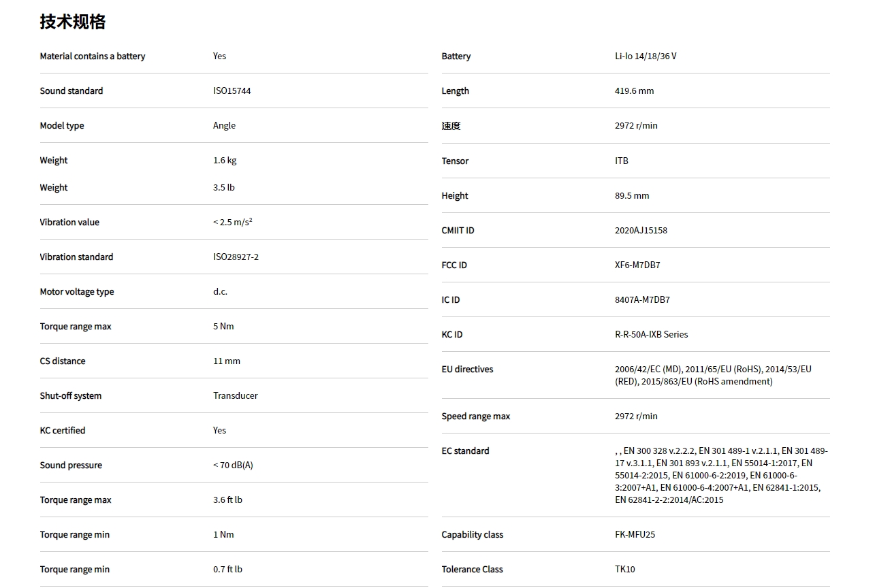Image resolution: width=875 pixels, height=588 pixels.
Task: Select the ISO28927-2 vibration standard value
Action: click(x=236, y=257)
